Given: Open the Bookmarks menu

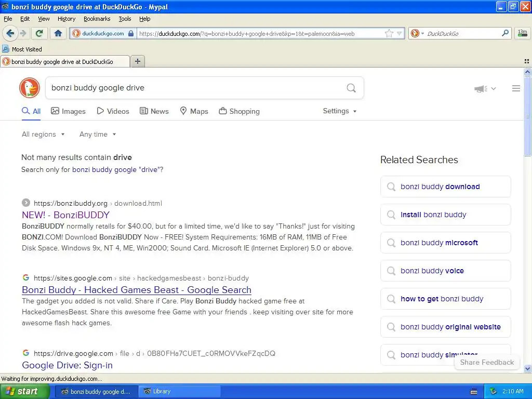Looking at the screenshot, I should (x=97, y=19).
